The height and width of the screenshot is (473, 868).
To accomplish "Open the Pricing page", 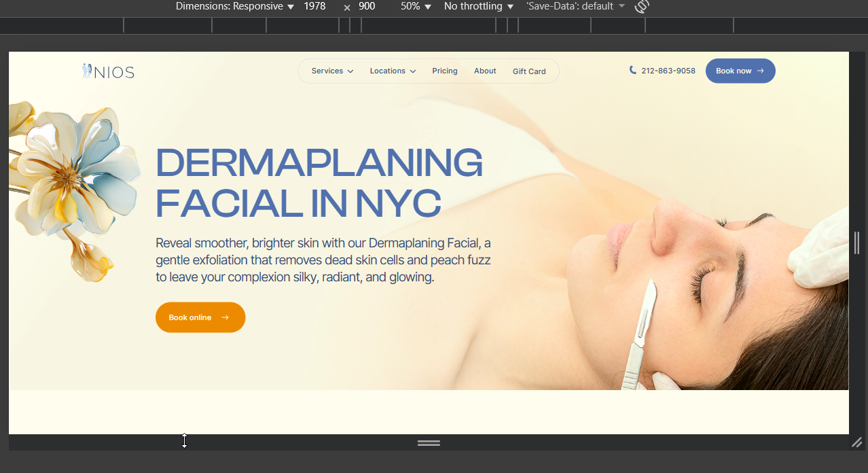I will [x=445, y=71].
